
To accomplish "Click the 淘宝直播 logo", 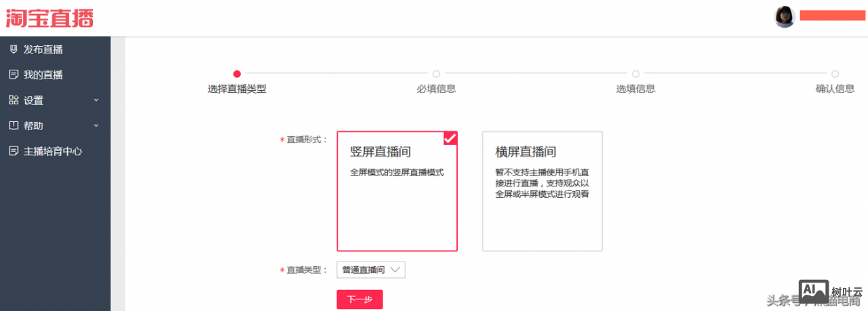I will pos(50,18).
